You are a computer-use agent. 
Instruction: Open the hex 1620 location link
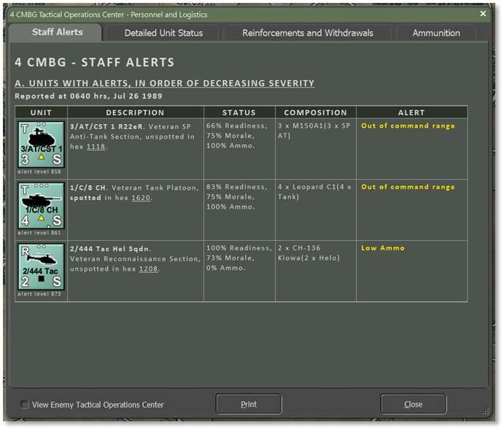tap(141, 198)
